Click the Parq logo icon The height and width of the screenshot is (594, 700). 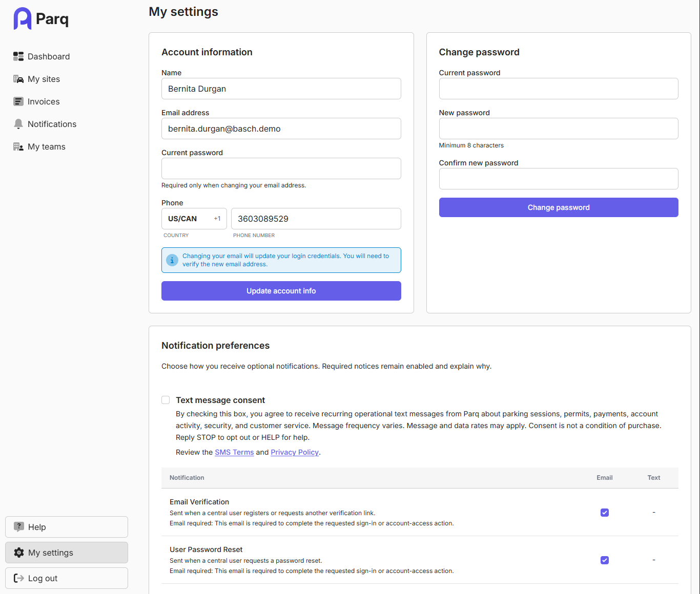tap(23, 18)
